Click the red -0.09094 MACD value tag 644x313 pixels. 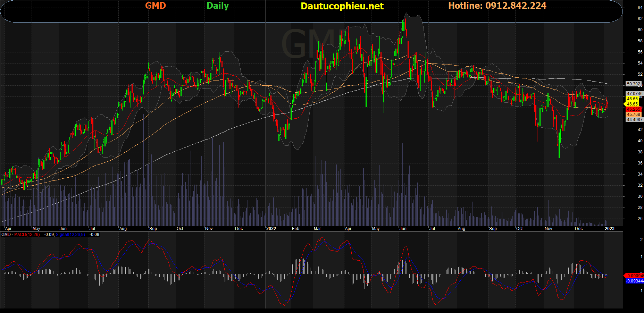click(634, 276)
